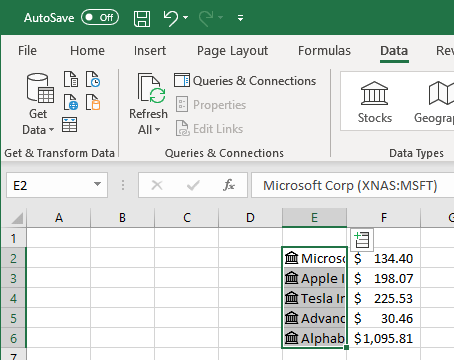Click the stock icon in Tesla cell
454x360 pixels.
292,298
